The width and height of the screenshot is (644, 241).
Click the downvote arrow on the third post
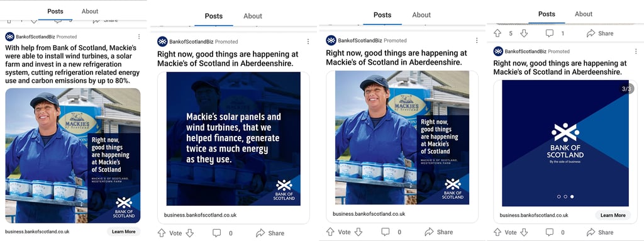[358, 232]
